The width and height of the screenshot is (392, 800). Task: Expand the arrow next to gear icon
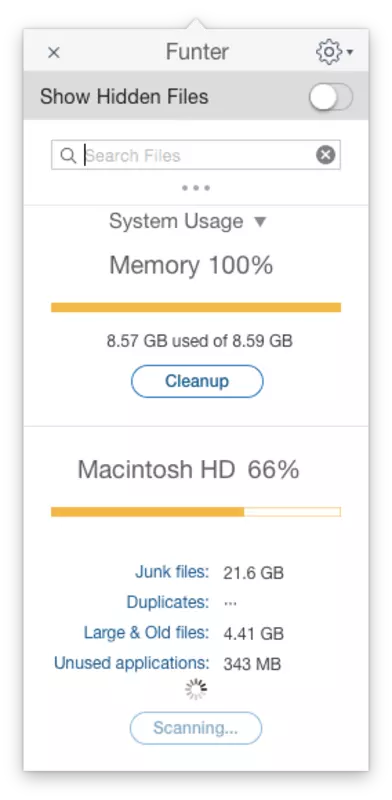(x=350, y=52)
